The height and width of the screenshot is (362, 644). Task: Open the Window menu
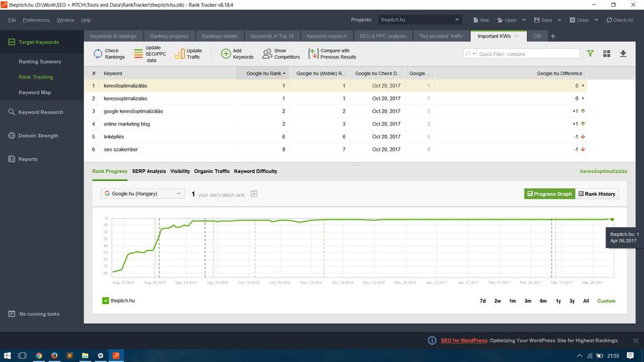[x=65, y=19]
